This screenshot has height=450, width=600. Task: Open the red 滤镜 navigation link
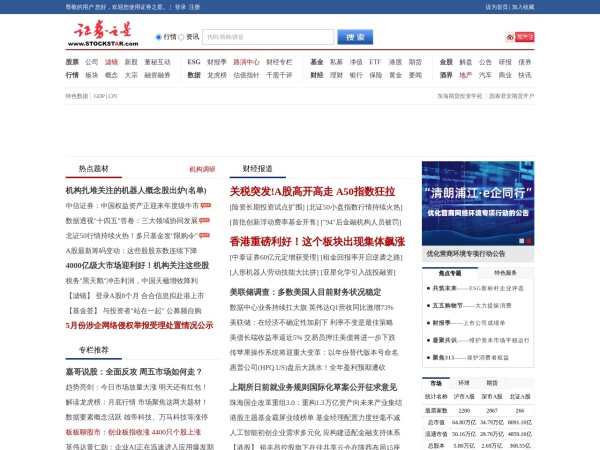[x=111, y=62]
